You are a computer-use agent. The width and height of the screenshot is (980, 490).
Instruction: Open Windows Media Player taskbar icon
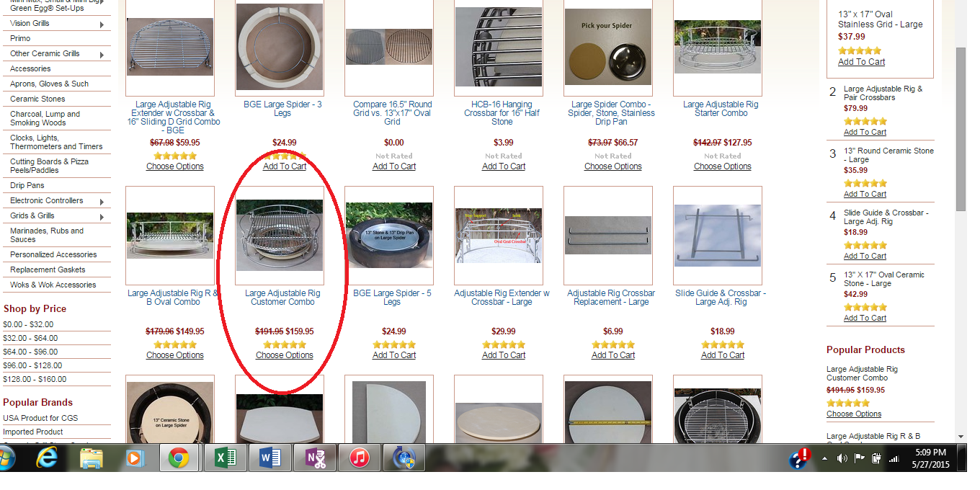click(x=134, y=458)
